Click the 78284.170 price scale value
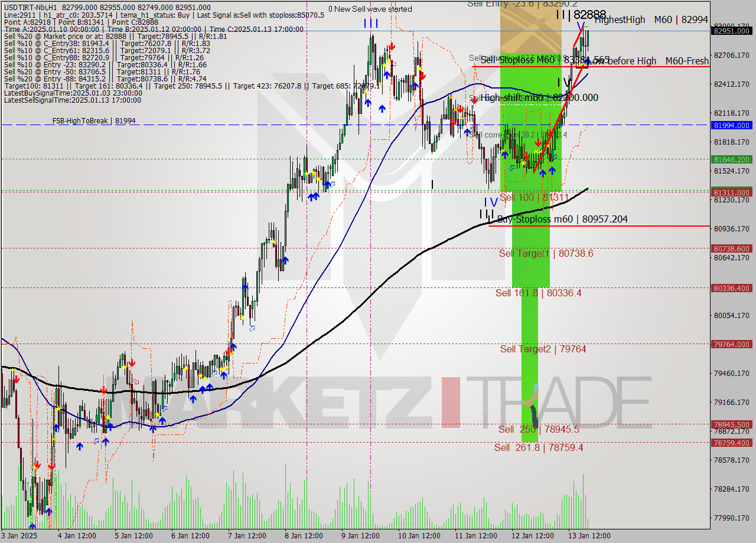This screenshot has width=756, height=543. 732,489
